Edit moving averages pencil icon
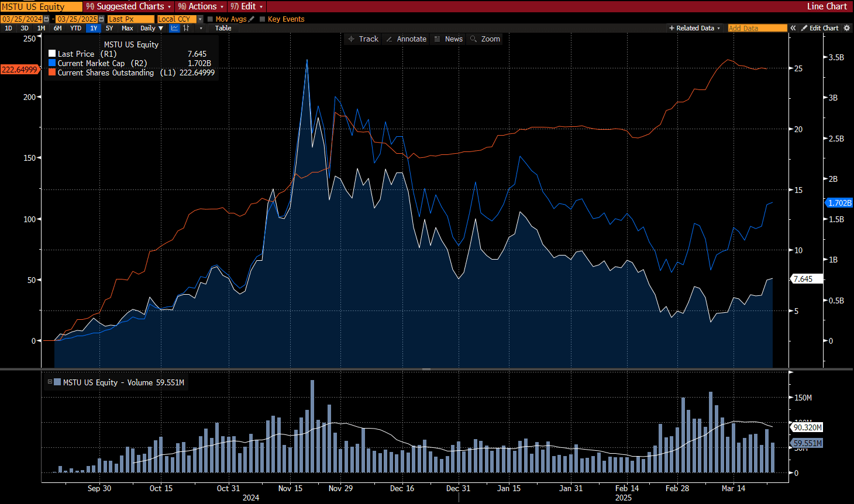 click(252, 19)
